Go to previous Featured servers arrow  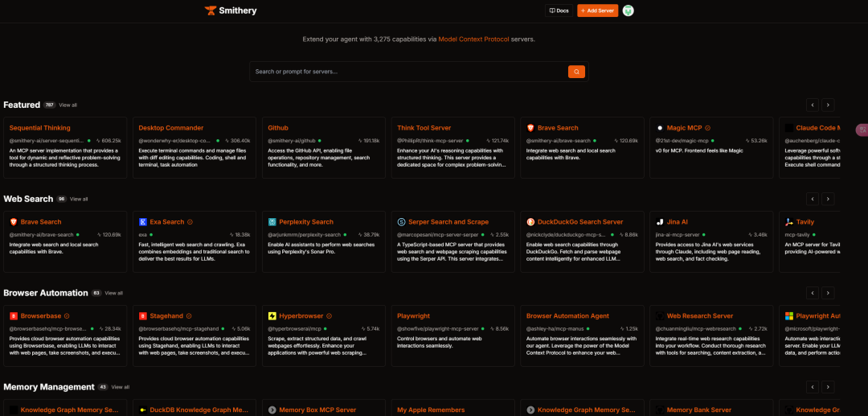pos(813,105)
